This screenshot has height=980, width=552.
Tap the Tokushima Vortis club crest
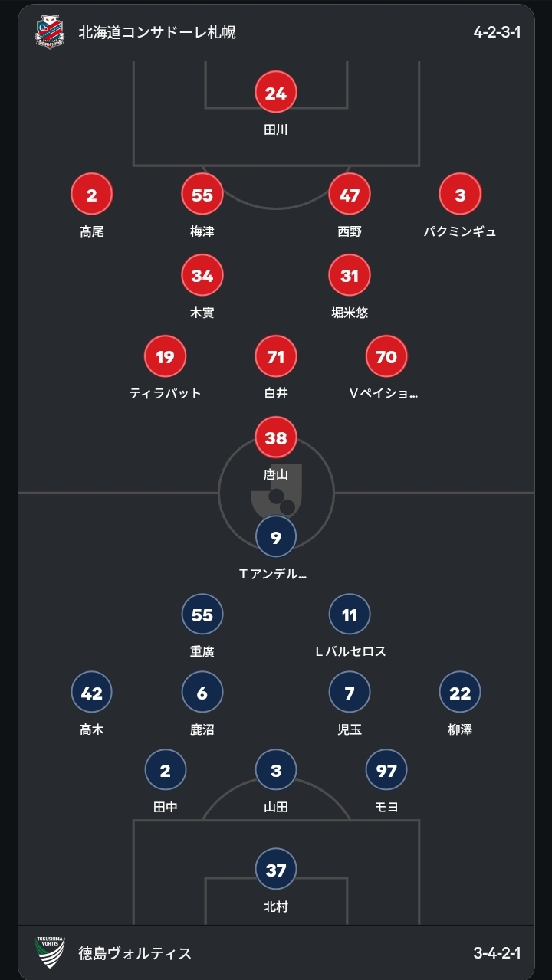[x=50, y=952]
